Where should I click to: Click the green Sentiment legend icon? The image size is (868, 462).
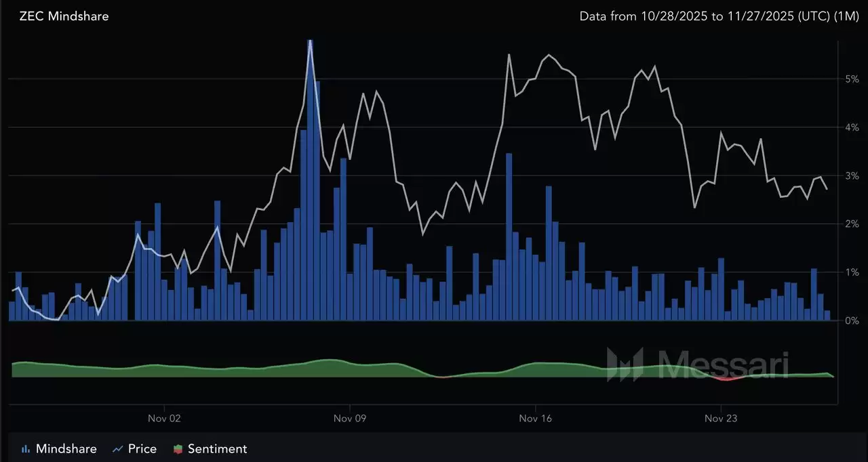tap(178, 448)
